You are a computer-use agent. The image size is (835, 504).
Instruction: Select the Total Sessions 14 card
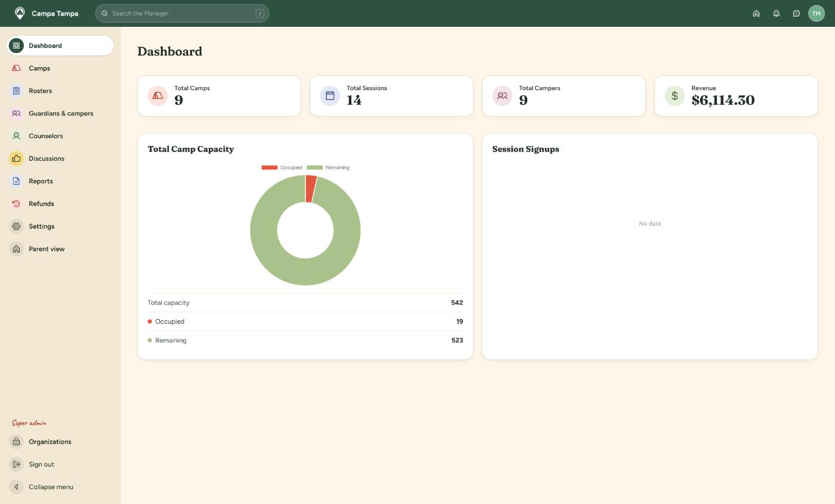(x=391, y=95)
